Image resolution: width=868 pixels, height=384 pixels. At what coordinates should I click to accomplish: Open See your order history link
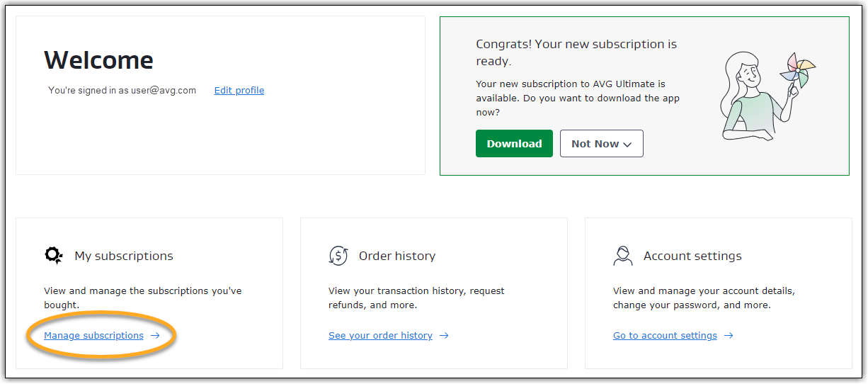[x=380, y=336]
